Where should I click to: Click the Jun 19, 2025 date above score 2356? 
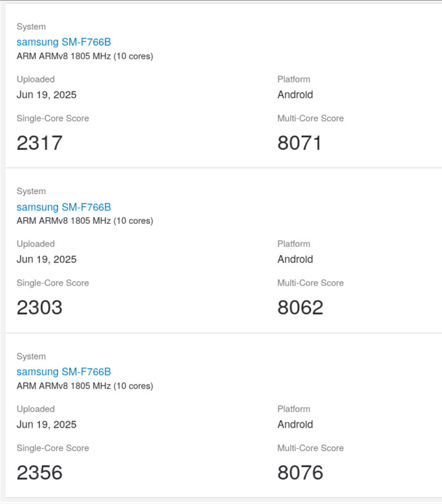(x=46, y=424)
